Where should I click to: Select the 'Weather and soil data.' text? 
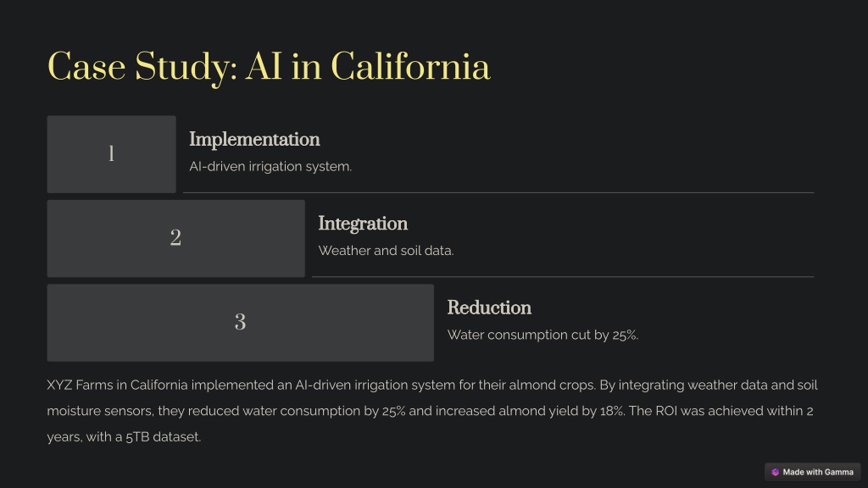tap(386, 251)
